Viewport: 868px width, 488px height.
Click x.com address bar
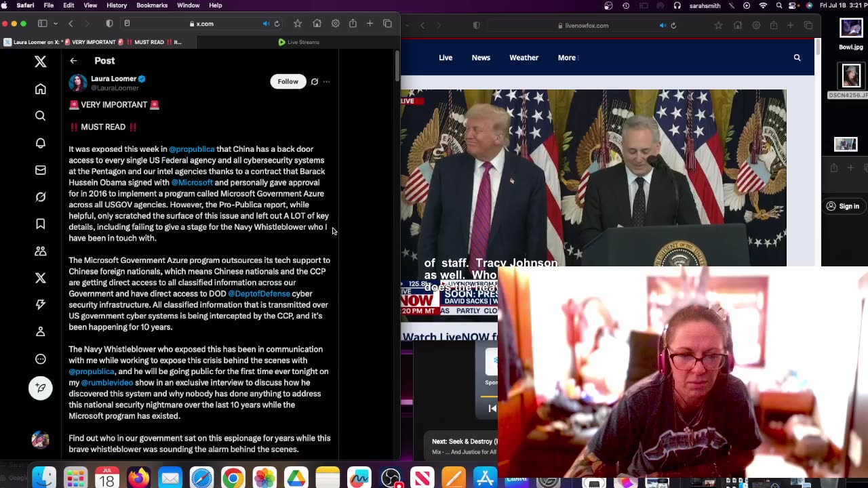click(201, 24)
